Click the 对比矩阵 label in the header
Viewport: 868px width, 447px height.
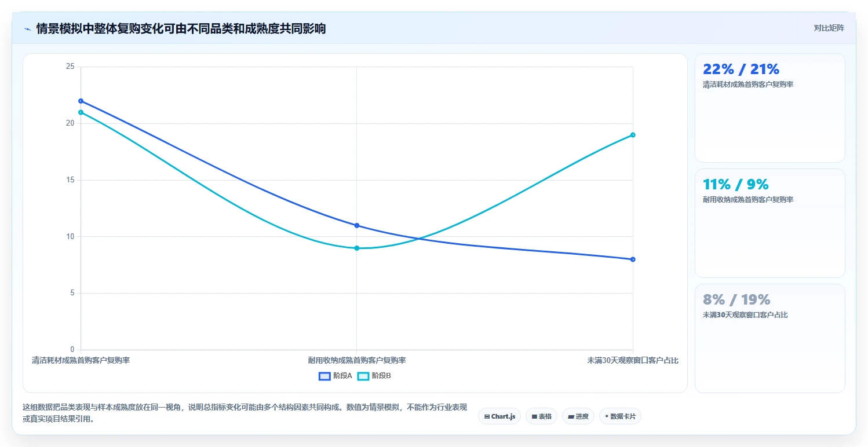click(829, 28)
